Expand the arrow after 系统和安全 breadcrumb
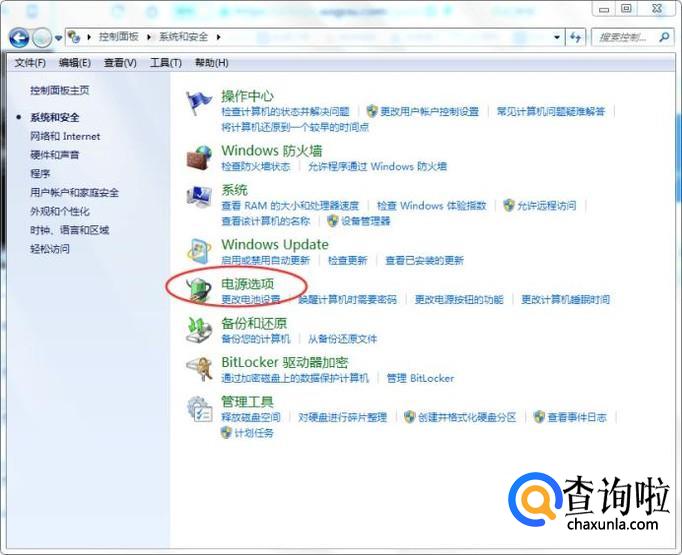 (218, 37)
